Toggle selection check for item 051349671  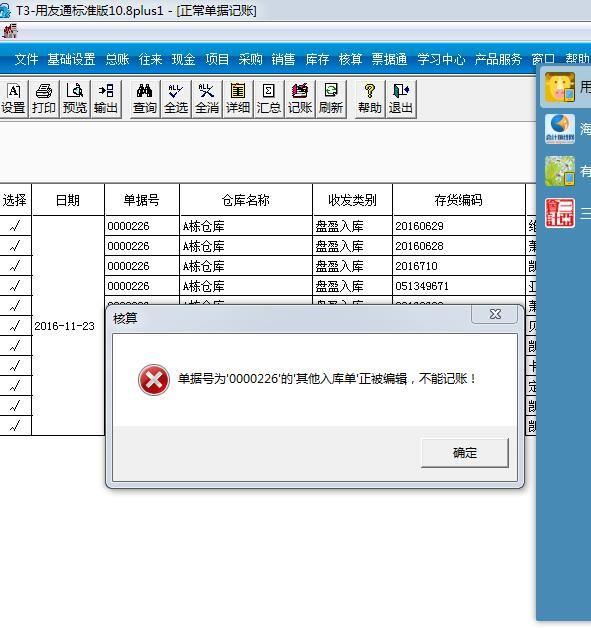click(15, 286)
